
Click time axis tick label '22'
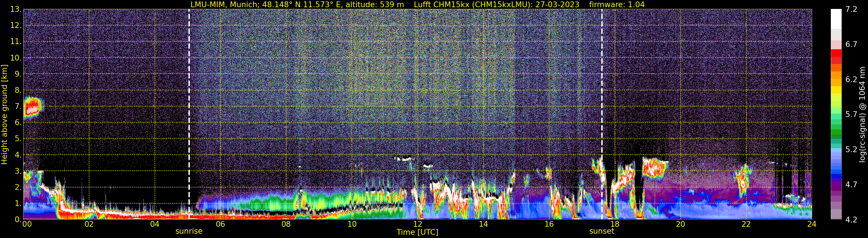click(x=746, y=224)
